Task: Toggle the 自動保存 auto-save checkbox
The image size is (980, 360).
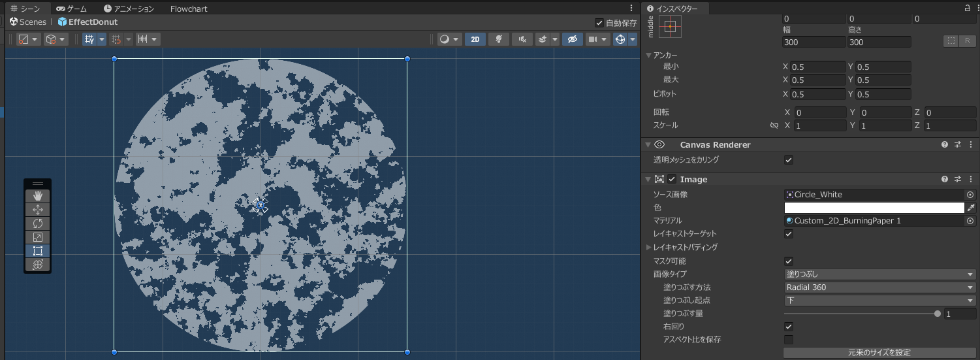Action: pos(599,23)
